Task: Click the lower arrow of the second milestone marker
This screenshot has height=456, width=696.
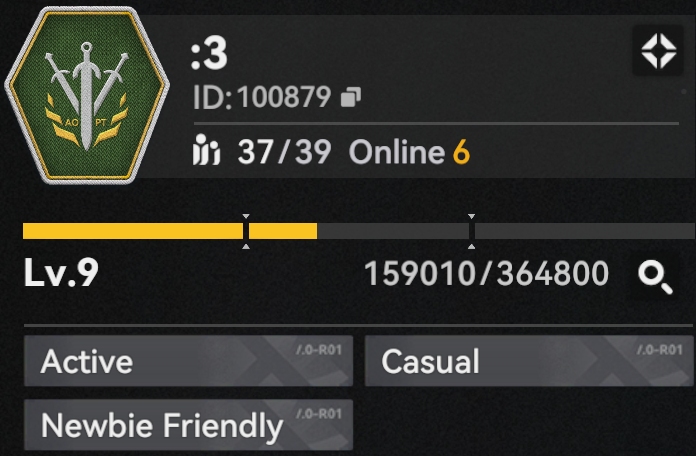Action: [x=471, y=246]
